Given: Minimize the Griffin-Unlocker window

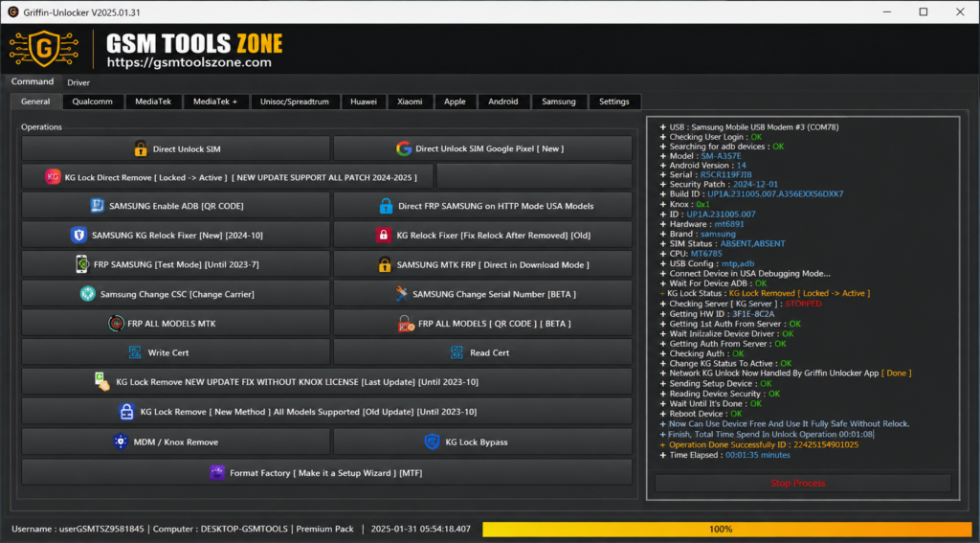Looking at the screenshot, I should [887, 11].
